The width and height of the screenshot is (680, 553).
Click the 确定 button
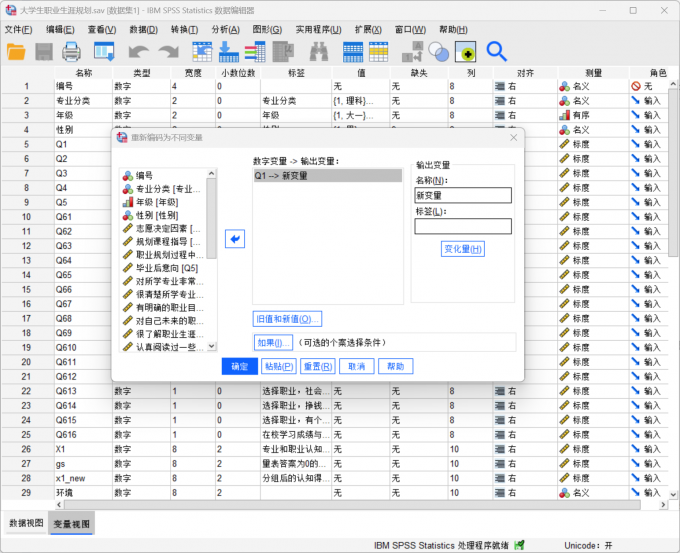[239, 366]
